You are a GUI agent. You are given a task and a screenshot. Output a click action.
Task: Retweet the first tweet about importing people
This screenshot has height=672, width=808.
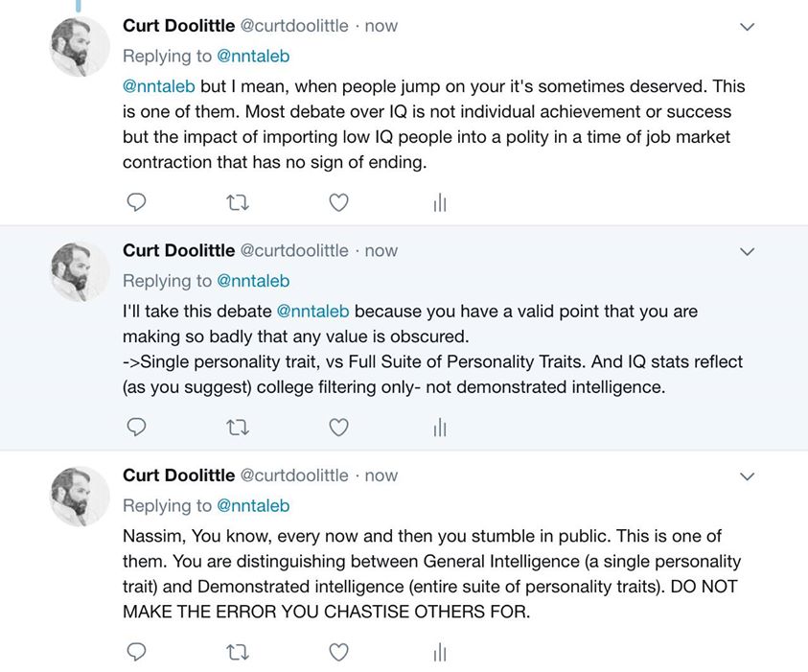pyautogui.click(x=237, y=202)
